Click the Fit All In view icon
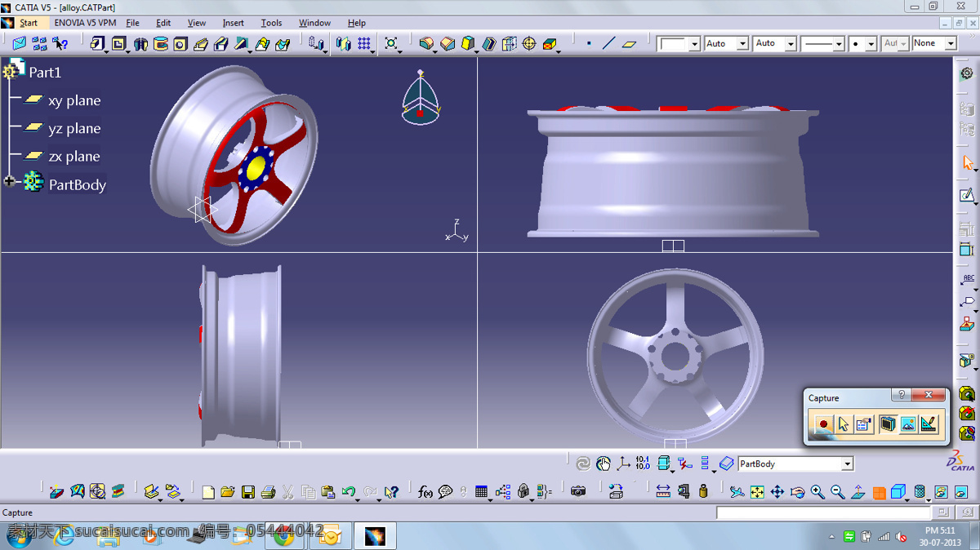Screen dimensions: 980x550 pyautogui.click(x=757, y=492)
